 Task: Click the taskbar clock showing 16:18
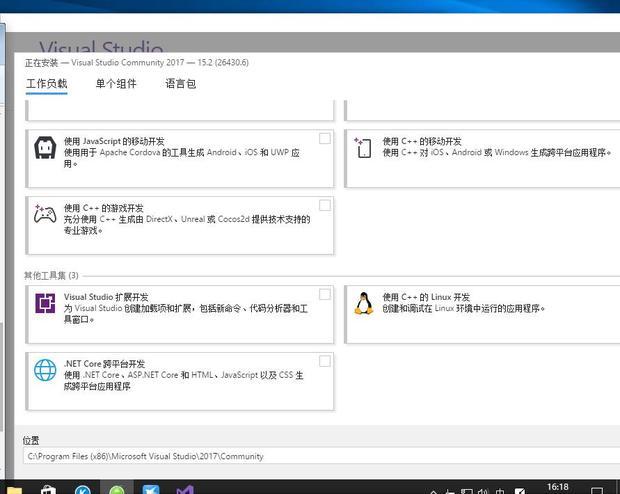[558, 487]
